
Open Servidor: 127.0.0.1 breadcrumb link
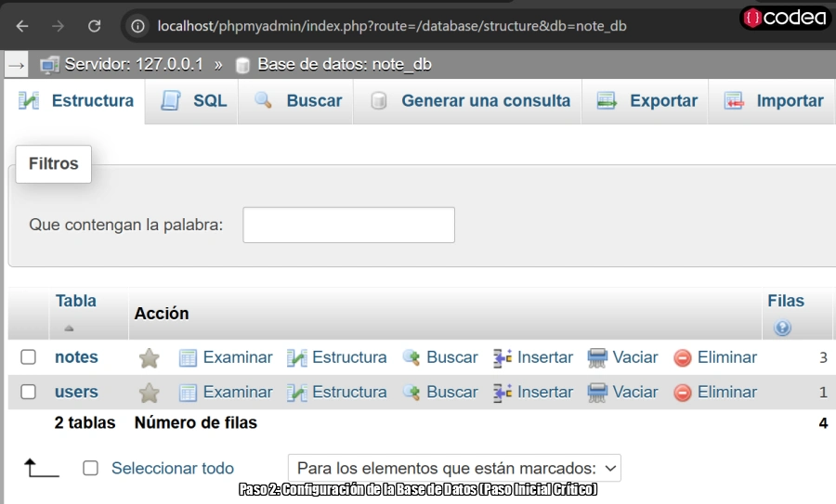[134, 64]
